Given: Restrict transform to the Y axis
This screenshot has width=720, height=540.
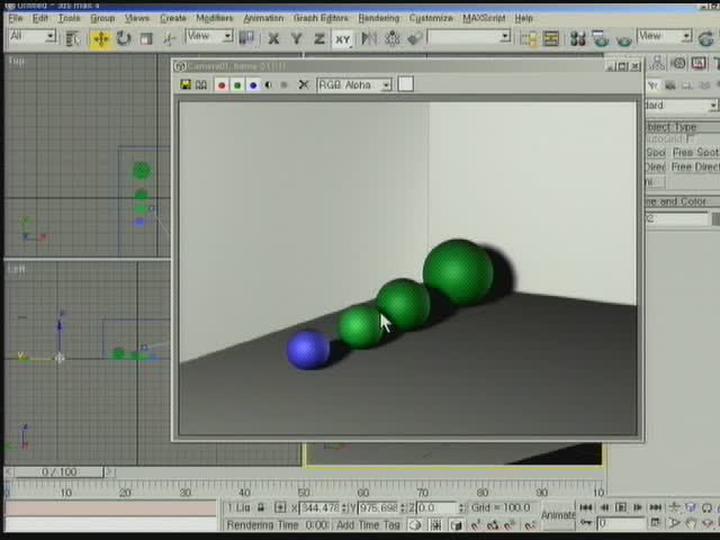Looking at the screenshot, I should pos(297,39).
